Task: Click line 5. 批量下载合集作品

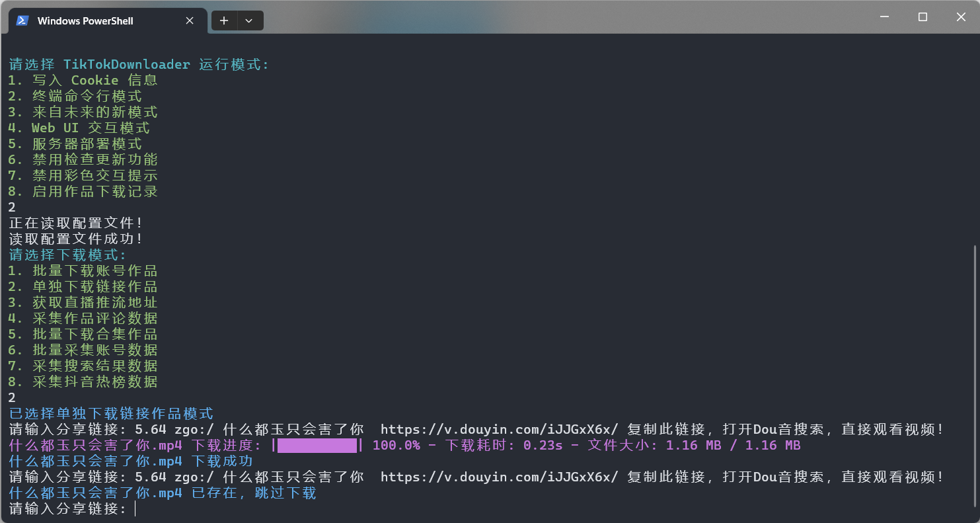Action: 83,334
